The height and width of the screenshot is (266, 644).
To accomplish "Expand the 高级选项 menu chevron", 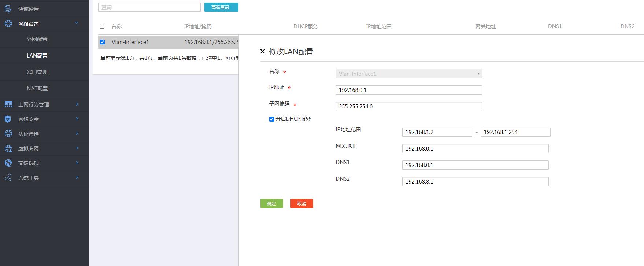I will (77, 163).
